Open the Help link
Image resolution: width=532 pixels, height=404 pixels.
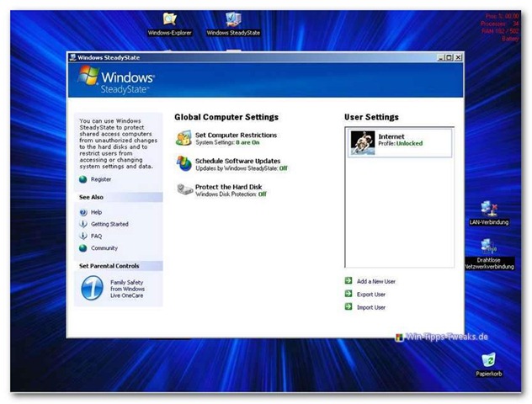click(x=96, y=212)
